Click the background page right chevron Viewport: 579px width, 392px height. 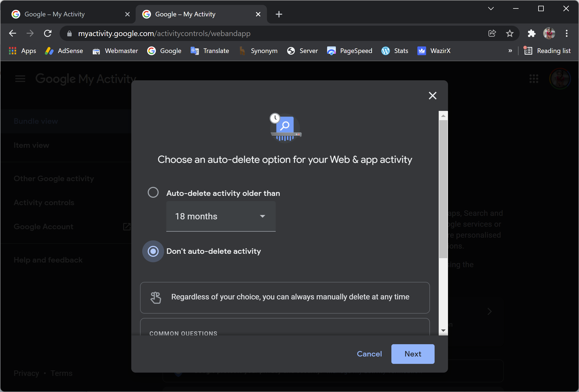click(x=490, y=311)
